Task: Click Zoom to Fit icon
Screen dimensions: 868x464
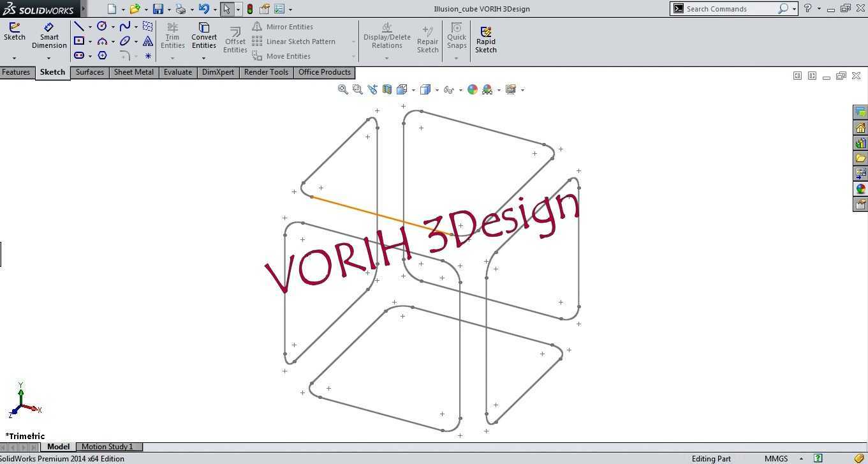Action: 343,89
